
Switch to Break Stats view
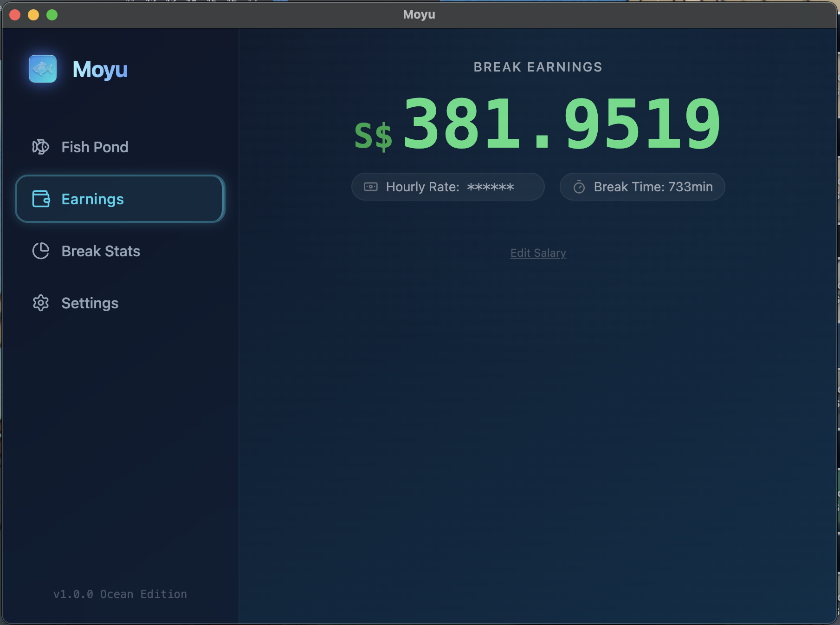(100, 251)
